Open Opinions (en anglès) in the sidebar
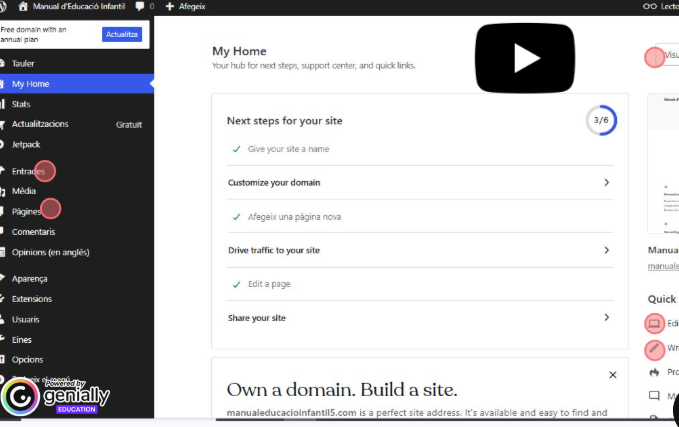The width and height of the screenshot is (679, 427). [50, 252]
